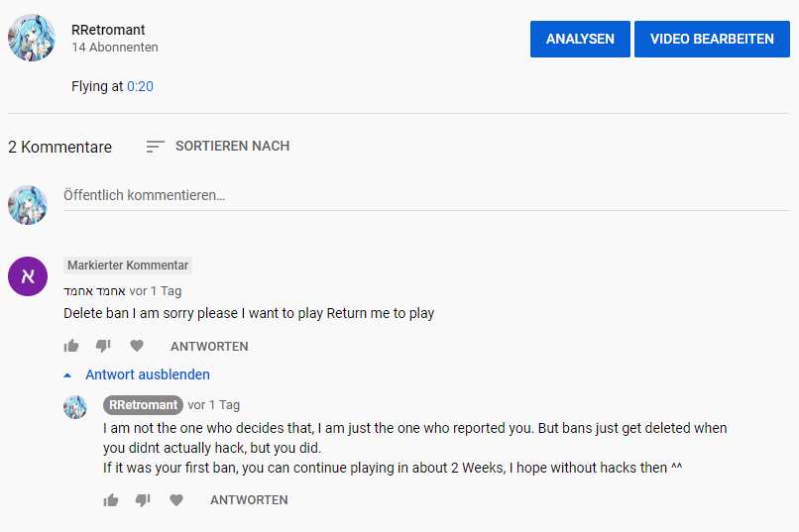799x532 pixels.
Task: Click the VIDEO BEARBEITEN button
Action: (x=712, y=40)
